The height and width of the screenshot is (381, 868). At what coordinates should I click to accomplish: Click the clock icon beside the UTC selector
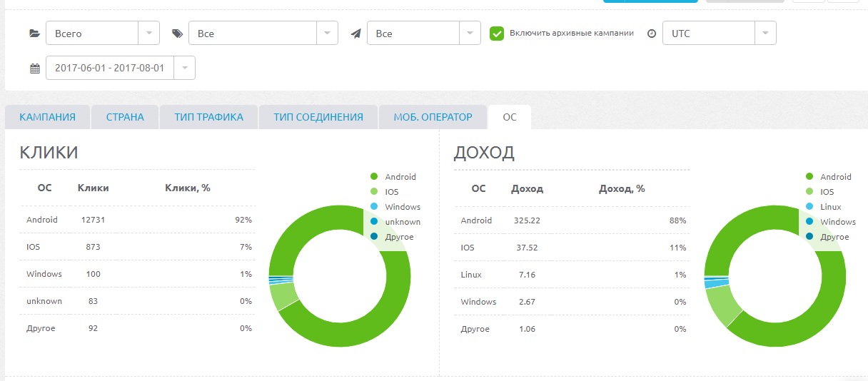click(x=651, y=34)
